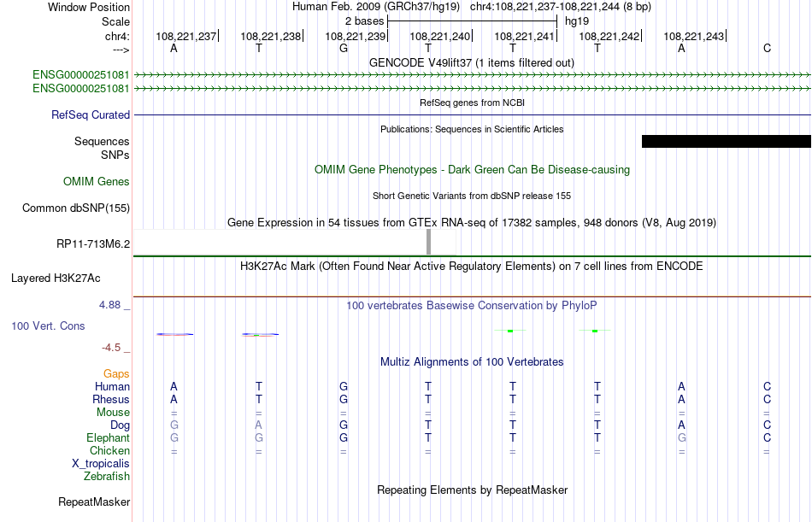Click the 2 bases scale bar
This screenshot has width=812, height=522.
pos(472,21)
